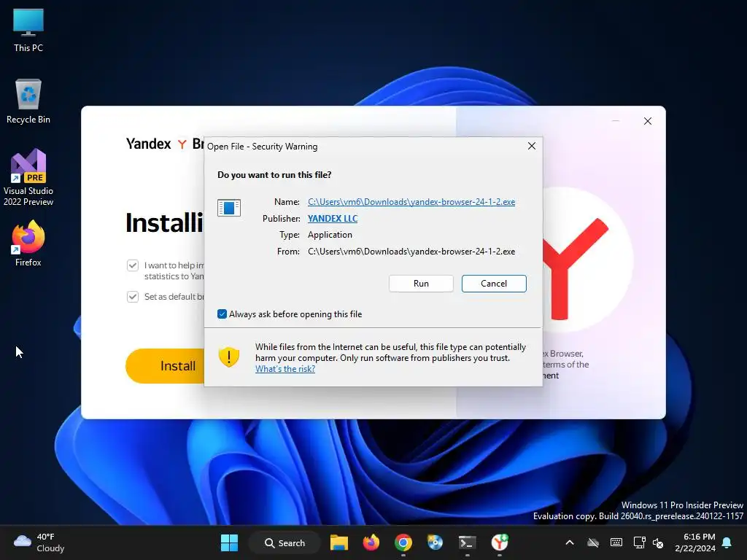This screenshot has width=747, height=560.
Task: Close the Yandex installer window
Action: (x=648, y=121)
